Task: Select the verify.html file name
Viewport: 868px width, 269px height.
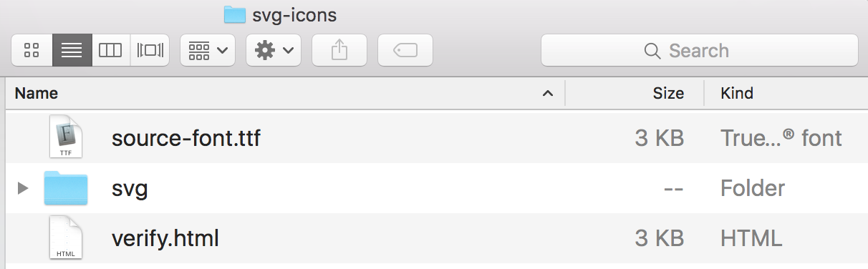Action: [165, 238]
